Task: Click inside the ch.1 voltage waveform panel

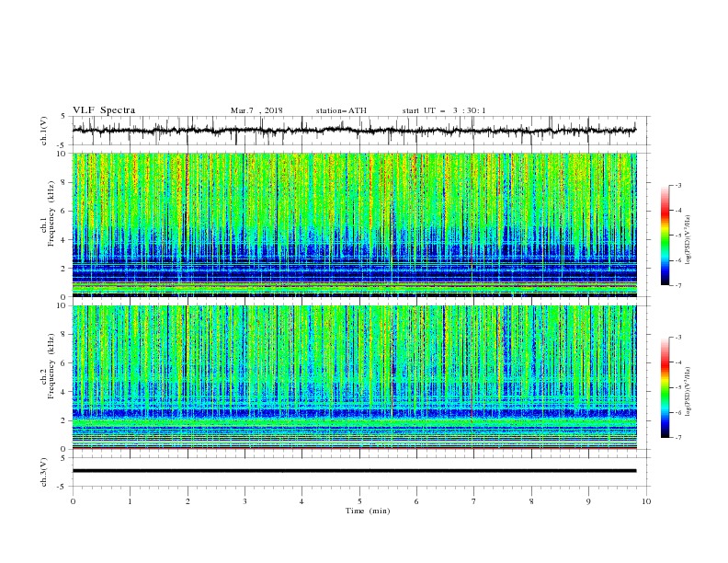Action: [x=359, y=131]
